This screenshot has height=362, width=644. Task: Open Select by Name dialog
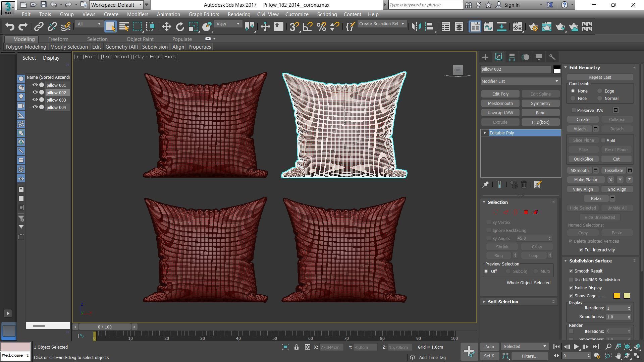point(124,27)
